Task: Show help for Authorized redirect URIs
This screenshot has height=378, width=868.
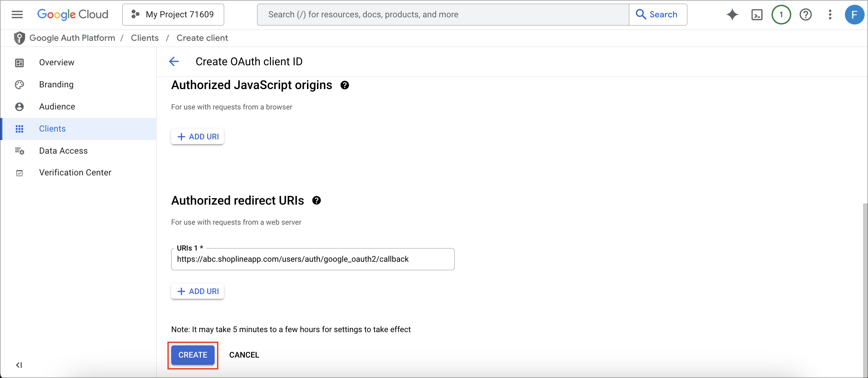Action: tap(317, 201)
